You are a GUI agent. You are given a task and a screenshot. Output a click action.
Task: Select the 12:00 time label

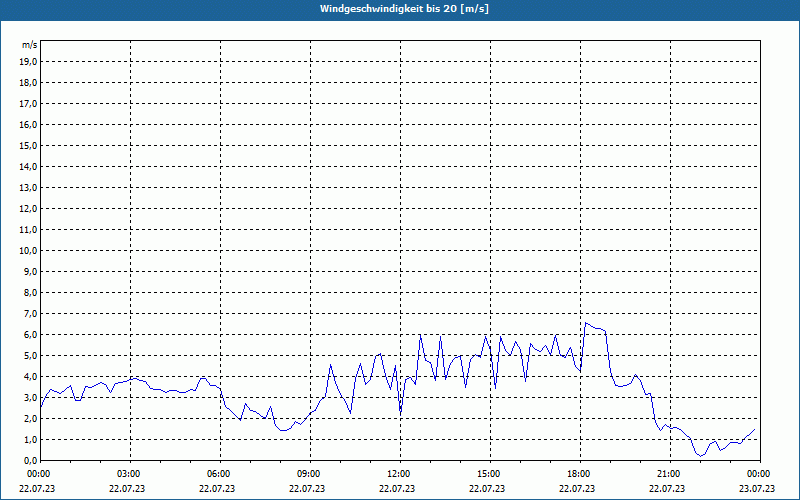399,473
